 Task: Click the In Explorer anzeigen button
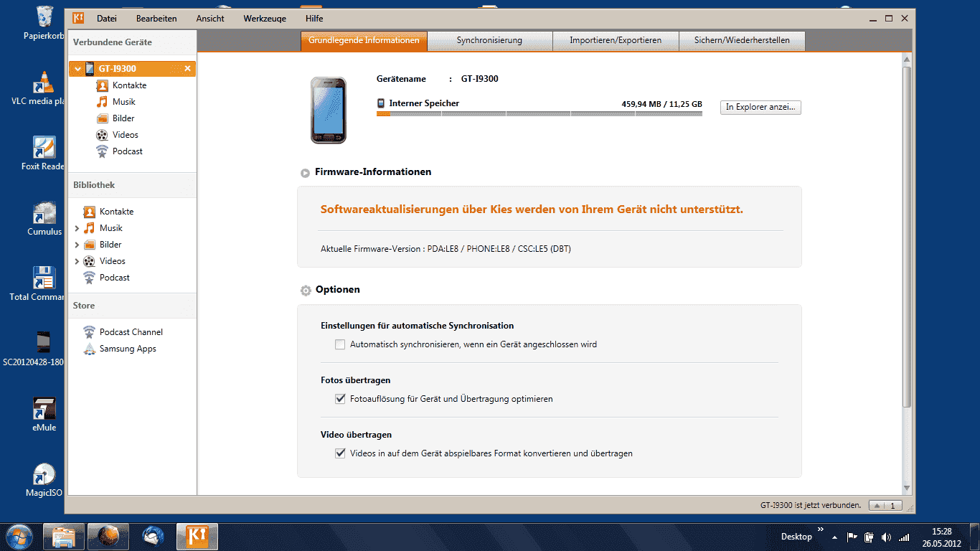760,107
